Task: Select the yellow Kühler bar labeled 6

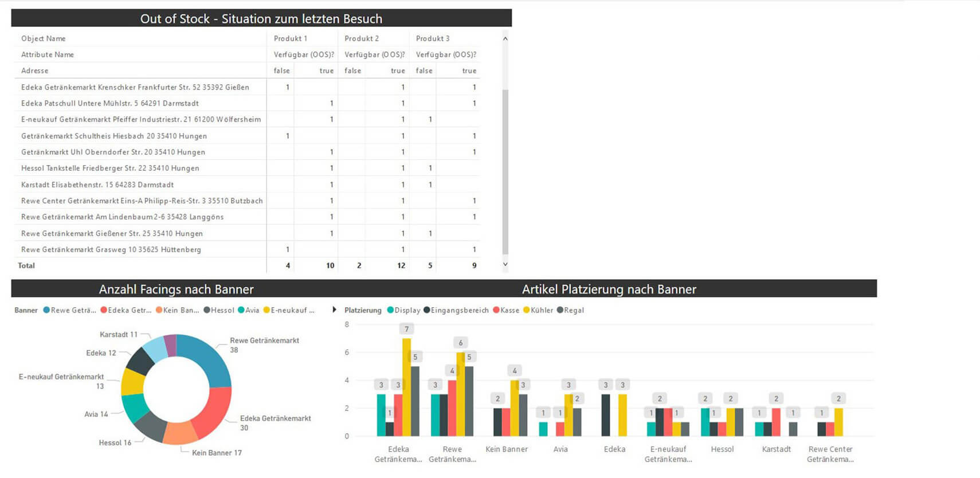Action: click(460, 394)
